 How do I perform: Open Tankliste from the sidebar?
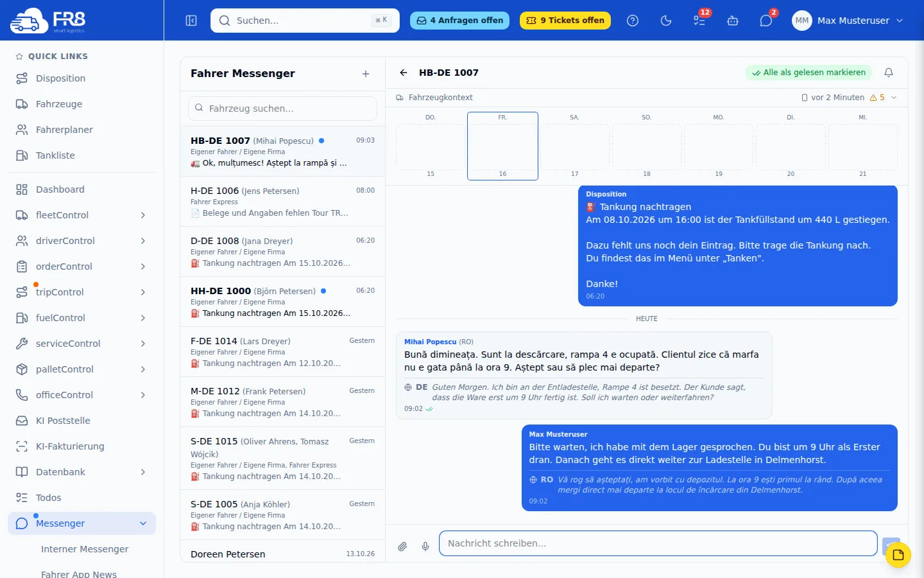81,155
